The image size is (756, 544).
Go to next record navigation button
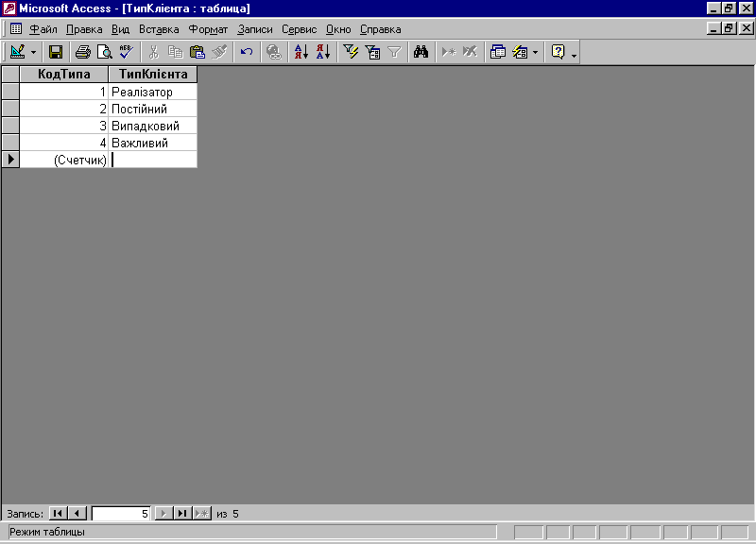pos(163,513)
